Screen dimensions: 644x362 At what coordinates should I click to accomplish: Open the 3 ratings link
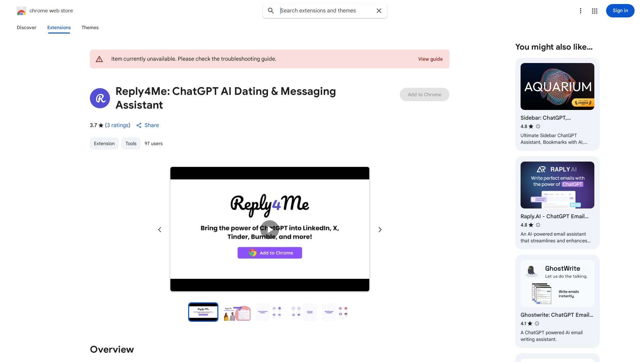[118, 125]
